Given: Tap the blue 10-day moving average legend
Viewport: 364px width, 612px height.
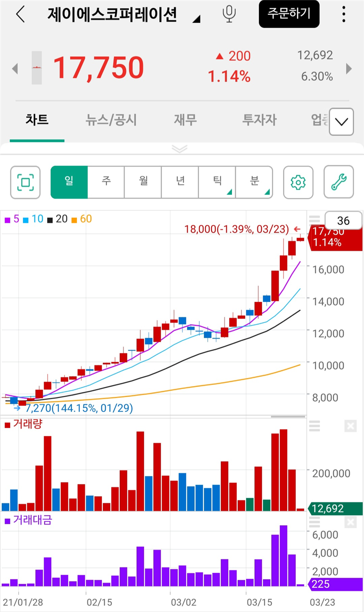Looking at the screenshot, I should pos(33,219).
